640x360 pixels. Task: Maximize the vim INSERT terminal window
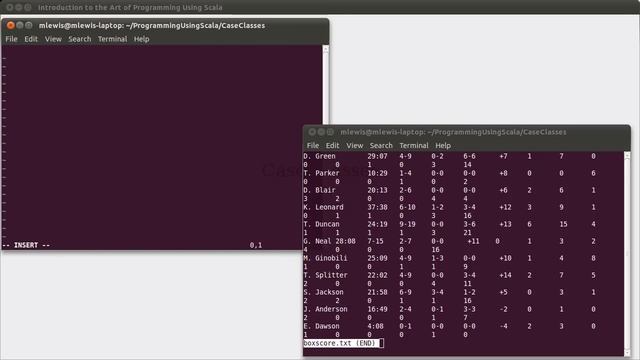pyautogui.click(x=29, y=25)
